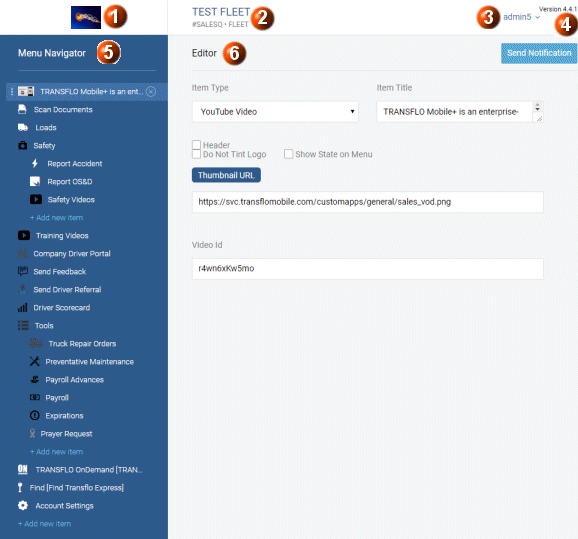The height and width of the screenshot is (539, 578).
Task: Click the Thumbnail URL input field
Action: coord(368,202)
